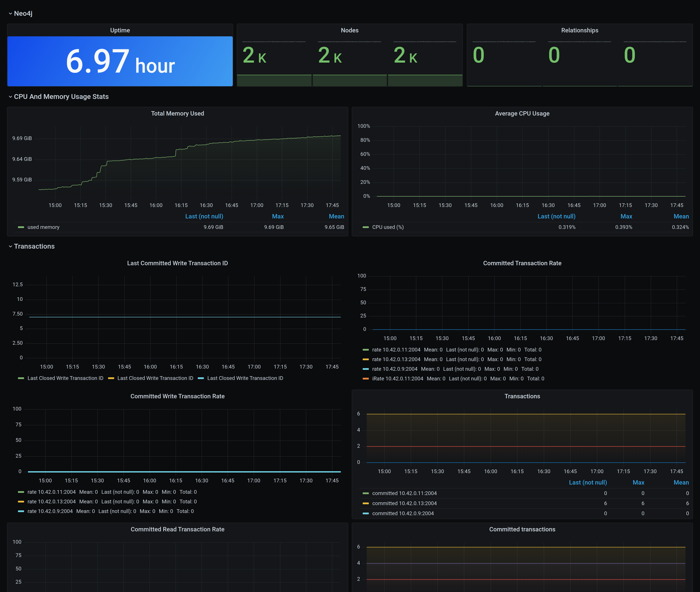Change cyan swatch of committed 10.42.0.9:2004
700x592 pixels.
tap(366, 513)
